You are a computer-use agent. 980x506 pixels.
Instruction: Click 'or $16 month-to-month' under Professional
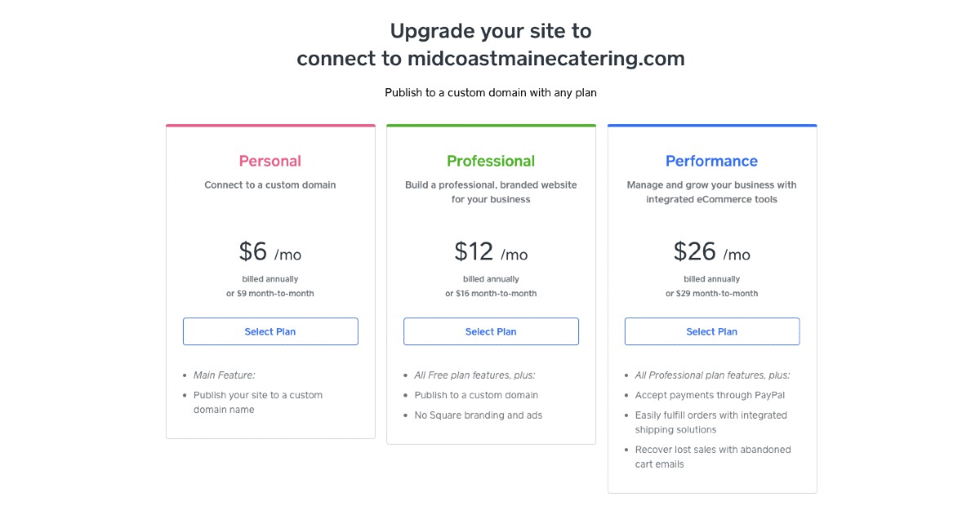[x=491, y=293]
